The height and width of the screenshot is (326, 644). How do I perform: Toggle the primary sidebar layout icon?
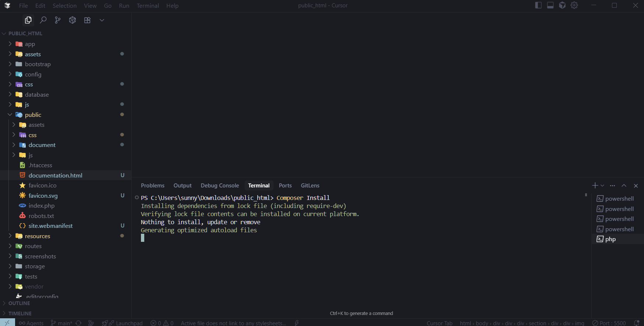[538, 5]
